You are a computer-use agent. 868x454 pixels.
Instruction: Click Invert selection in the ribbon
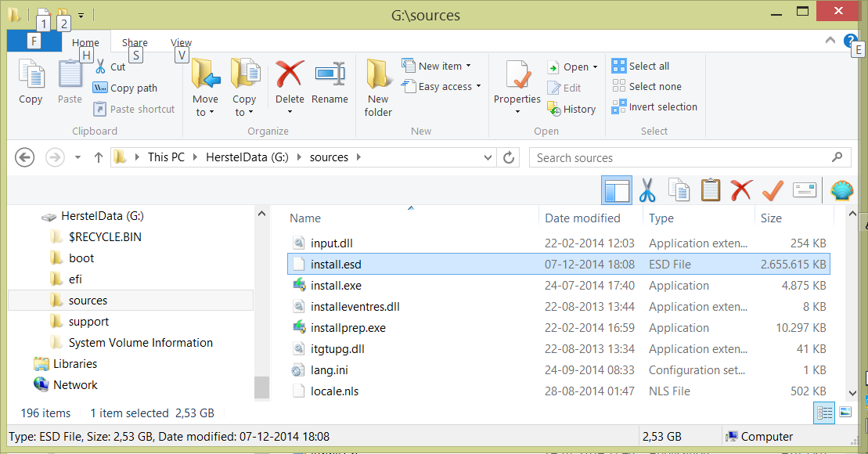point(662,106)
